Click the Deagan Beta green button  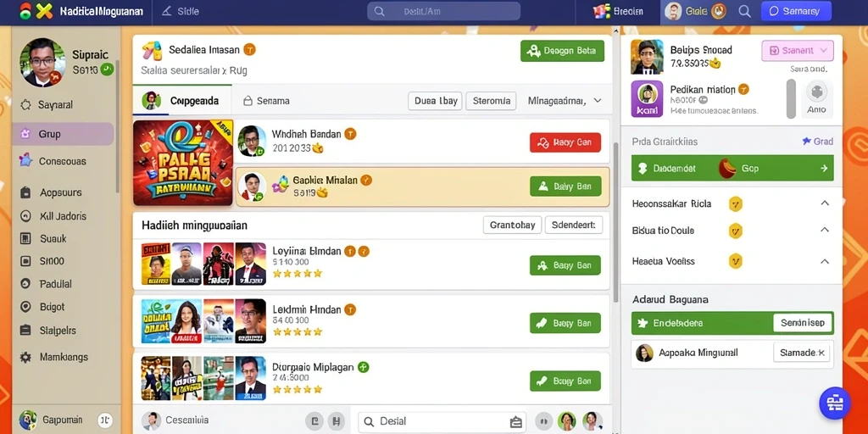pyautogui.click(x=563, y=51)
